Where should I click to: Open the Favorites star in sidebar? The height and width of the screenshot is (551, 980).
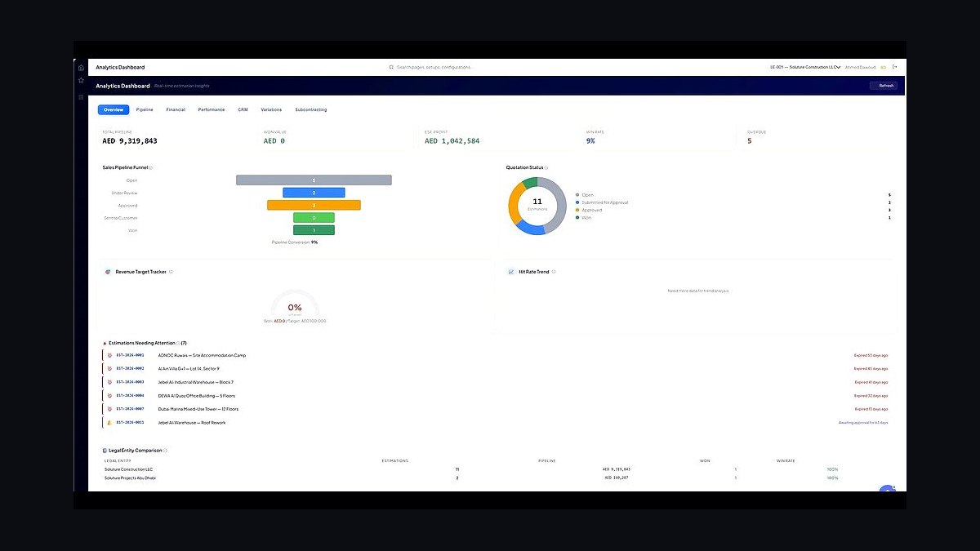pos(81,80)
